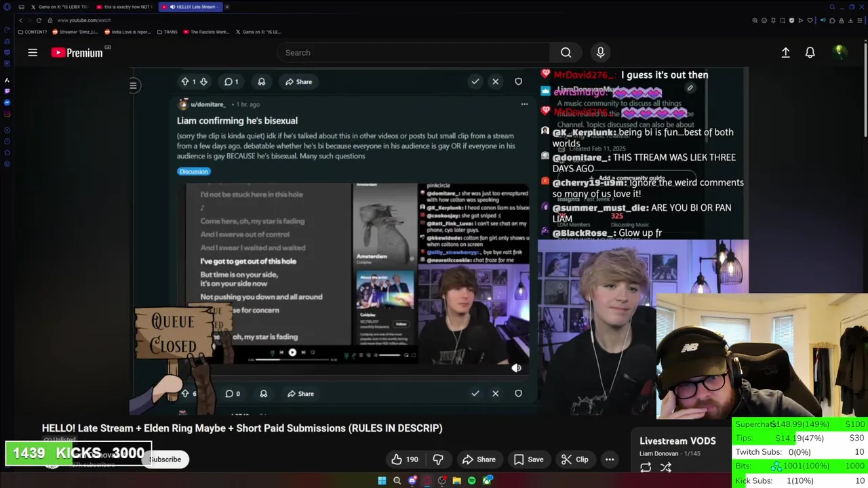
Task: Like the video with thumbs up
Action: [405, 460]
